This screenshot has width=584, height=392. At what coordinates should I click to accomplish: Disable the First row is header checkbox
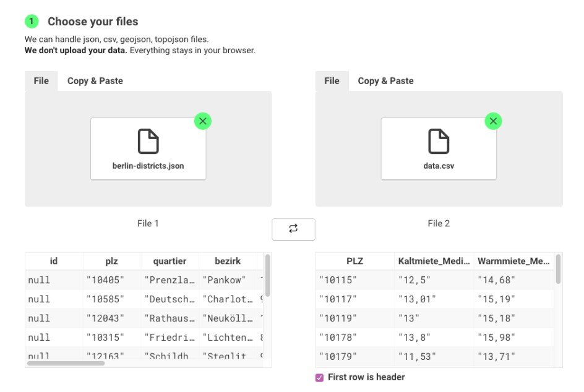pyautogui.click(x=319, y=377)
